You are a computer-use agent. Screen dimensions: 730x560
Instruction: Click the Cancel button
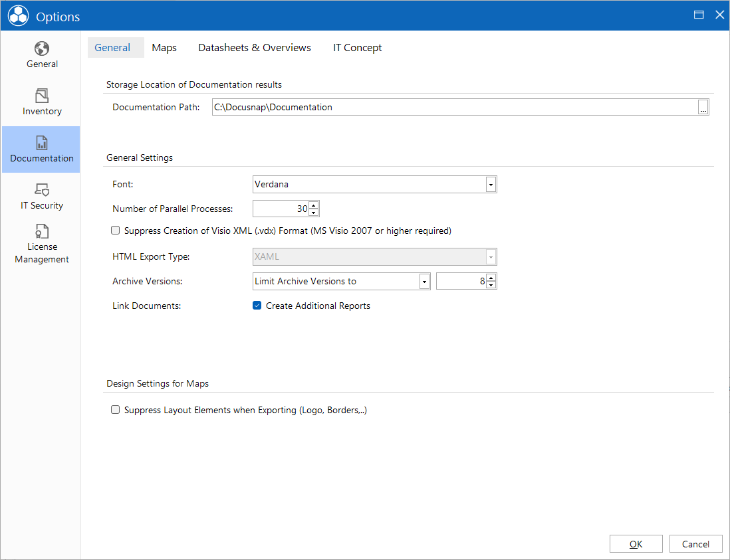click(695, 544)
